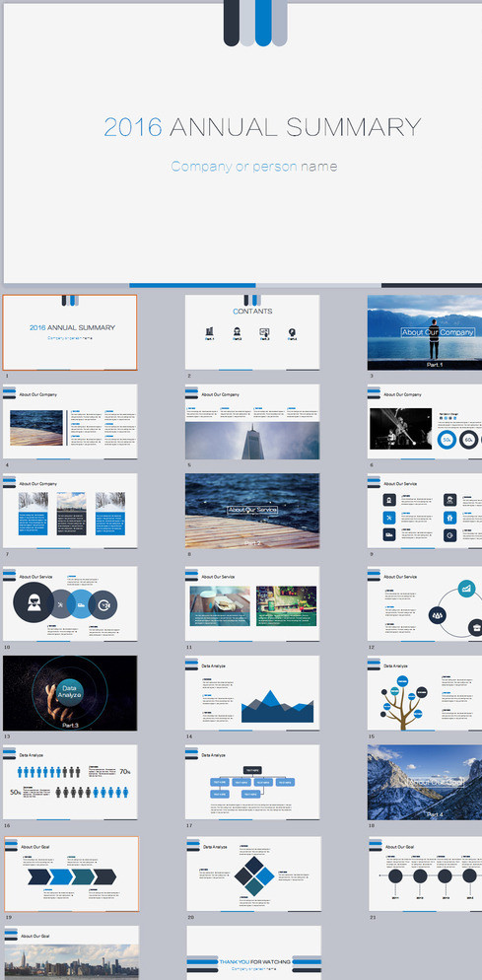Open the Thank You For Watching thumbnail

tap(254, 953)
